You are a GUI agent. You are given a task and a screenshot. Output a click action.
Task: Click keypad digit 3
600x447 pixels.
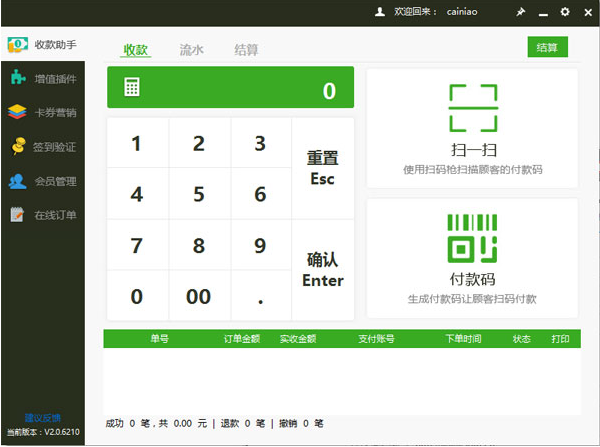[x=261, y=143]
